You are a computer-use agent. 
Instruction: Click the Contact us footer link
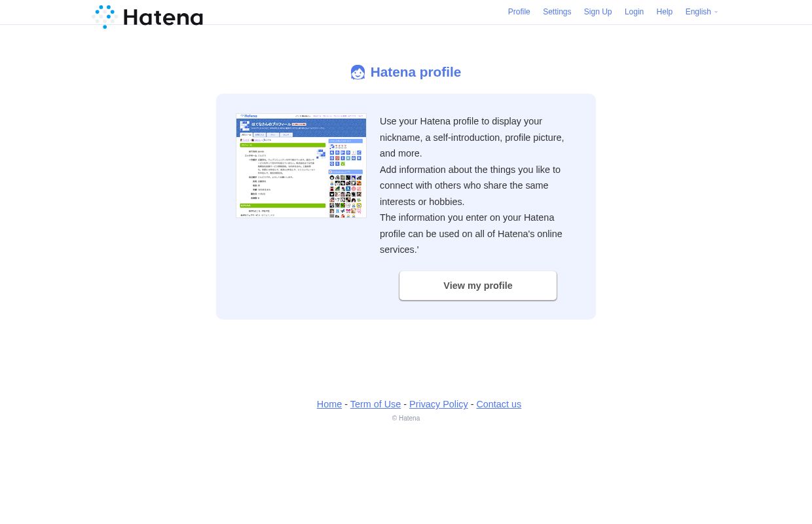[x=498, y=404]
